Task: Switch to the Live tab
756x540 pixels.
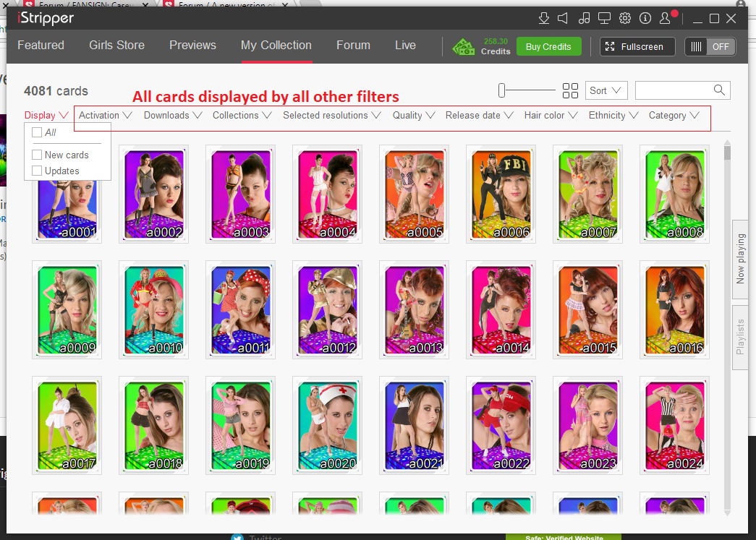Action: [405, 46]
